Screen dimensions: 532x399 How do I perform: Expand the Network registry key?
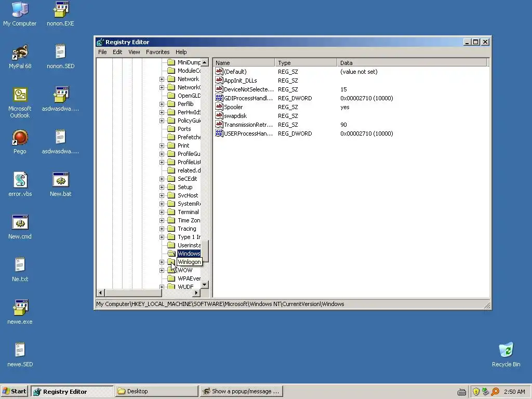162,79
